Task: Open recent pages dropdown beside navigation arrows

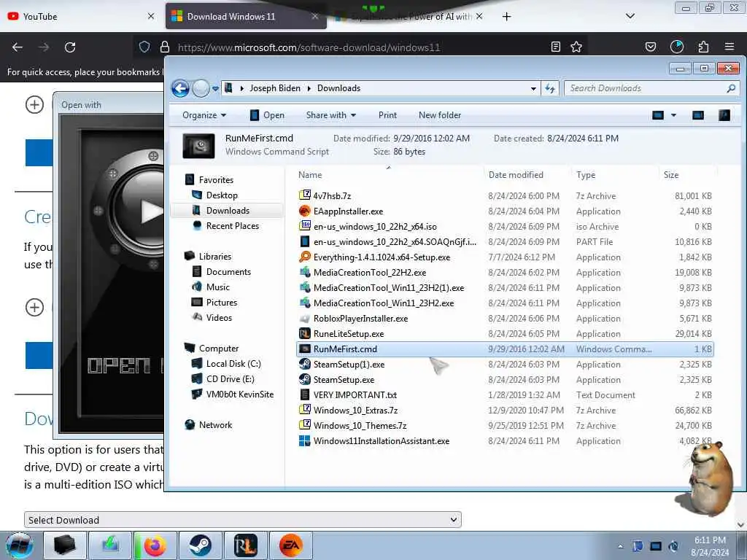Action: pos(215,88)
